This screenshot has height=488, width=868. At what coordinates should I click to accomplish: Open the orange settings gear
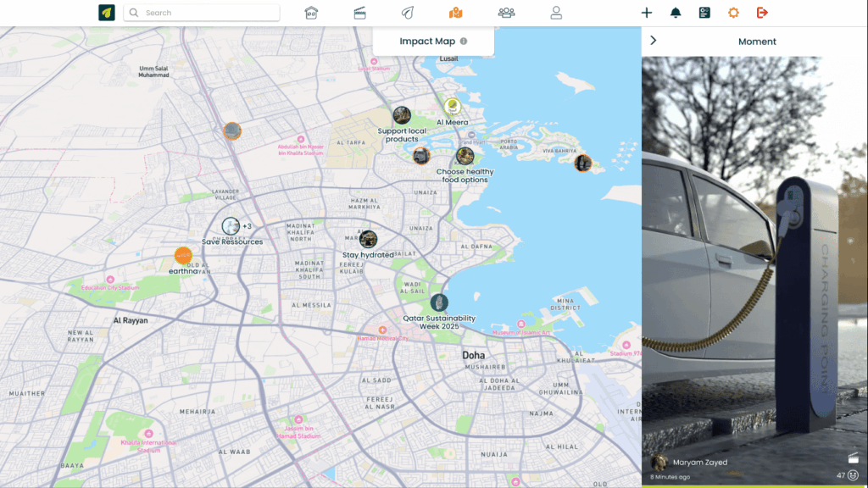[733, 12]
